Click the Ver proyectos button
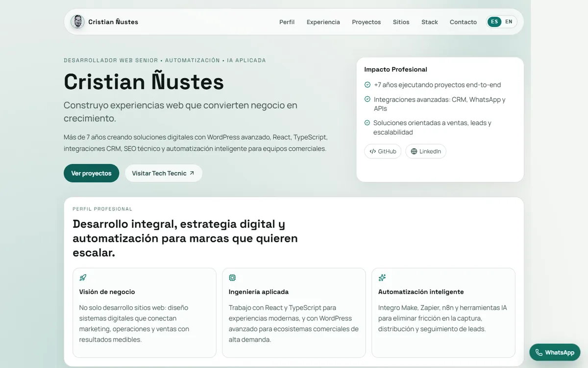588x368 pixels. (92, 173)
